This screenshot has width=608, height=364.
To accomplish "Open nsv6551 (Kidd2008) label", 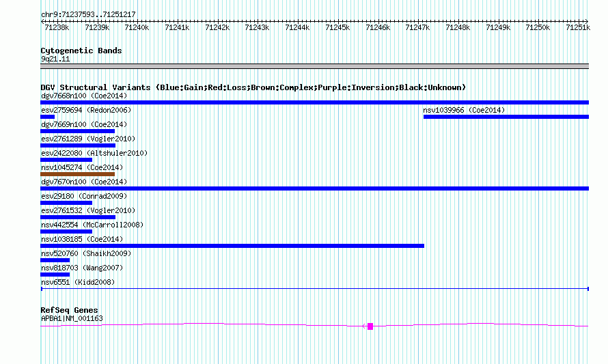I will 78,282.
